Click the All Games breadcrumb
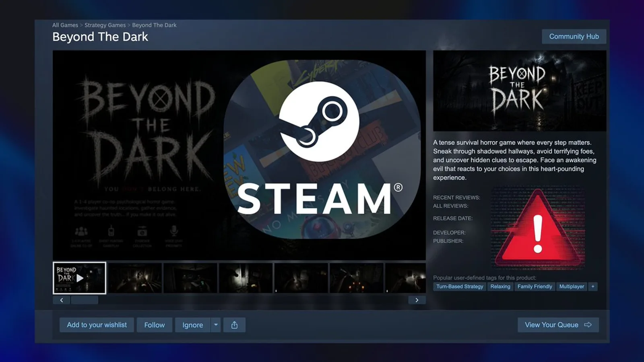The height and width of the screenshot is (362, 644). point(65,25)
